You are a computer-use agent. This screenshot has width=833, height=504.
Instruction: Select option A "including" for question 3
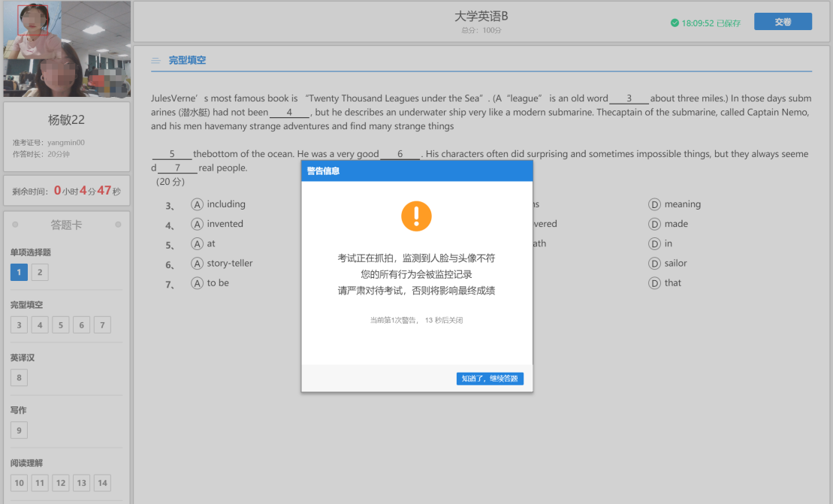click(x=198, y=204)
